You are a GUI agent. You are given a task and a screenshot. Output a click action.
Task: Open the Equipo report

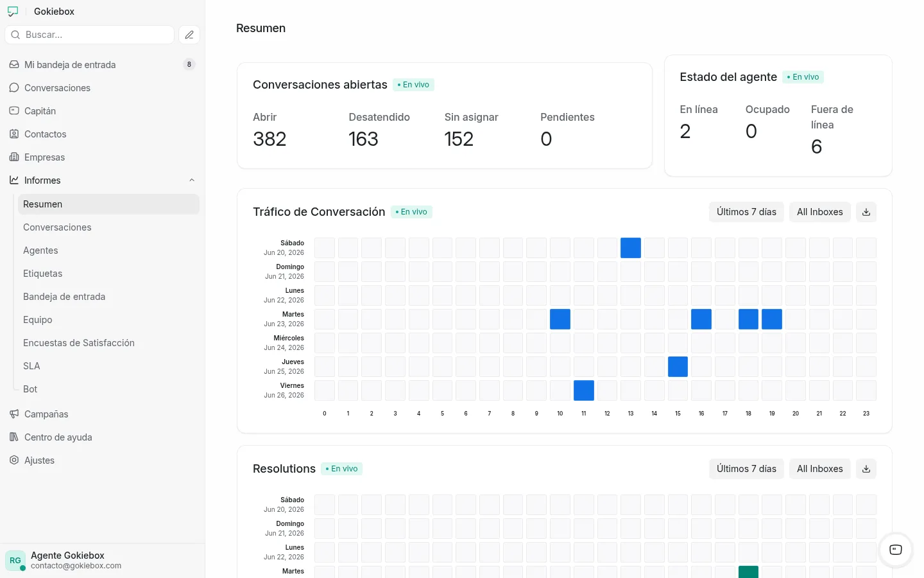(x=108, y=320)
